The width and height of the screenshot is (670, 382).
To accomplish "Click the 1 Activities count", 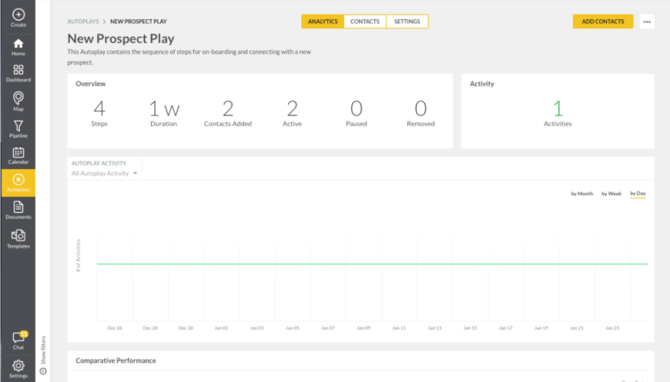I will [558, 113].
